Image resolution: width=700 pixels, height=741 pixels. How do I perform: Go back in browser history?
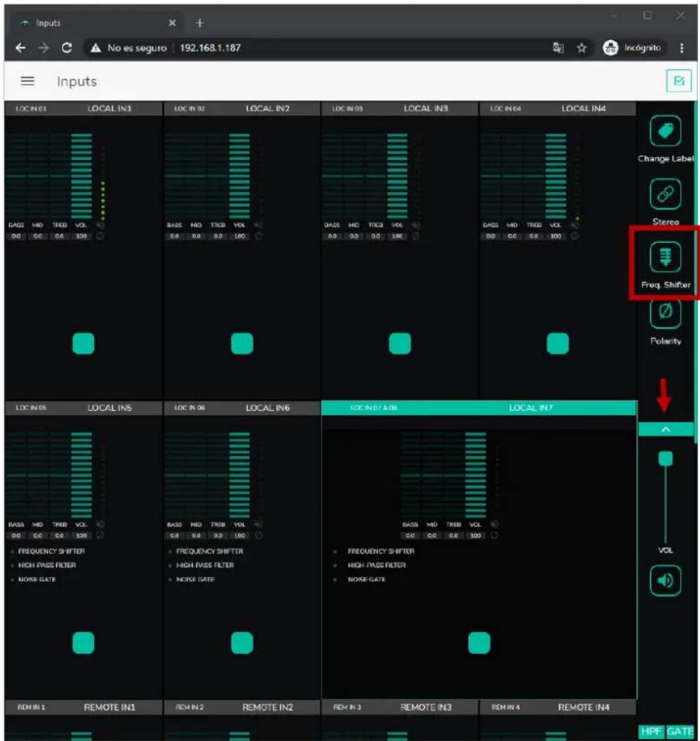[20, 48]
